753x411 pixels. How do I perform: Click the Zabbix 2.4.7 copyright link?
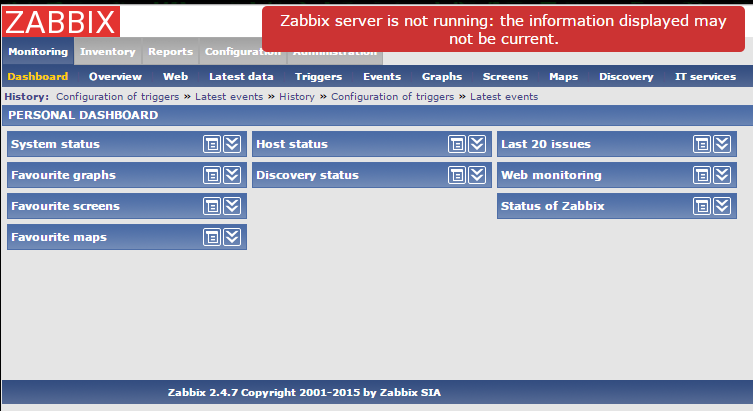tap(304, 392)
